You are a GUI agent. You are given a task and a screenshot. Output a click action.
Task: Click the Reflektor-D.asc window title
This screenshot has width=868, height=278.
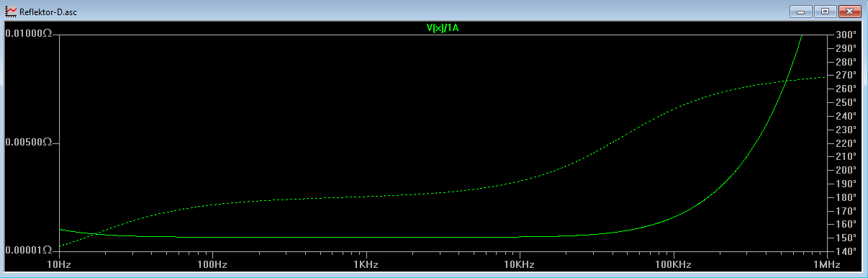[x=48, y=12]
